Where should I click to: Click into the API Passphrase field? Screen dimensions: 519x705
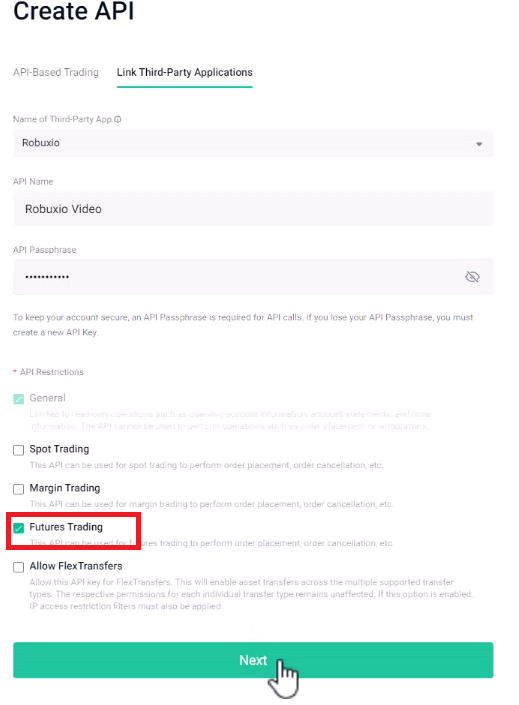coord(253,277)
